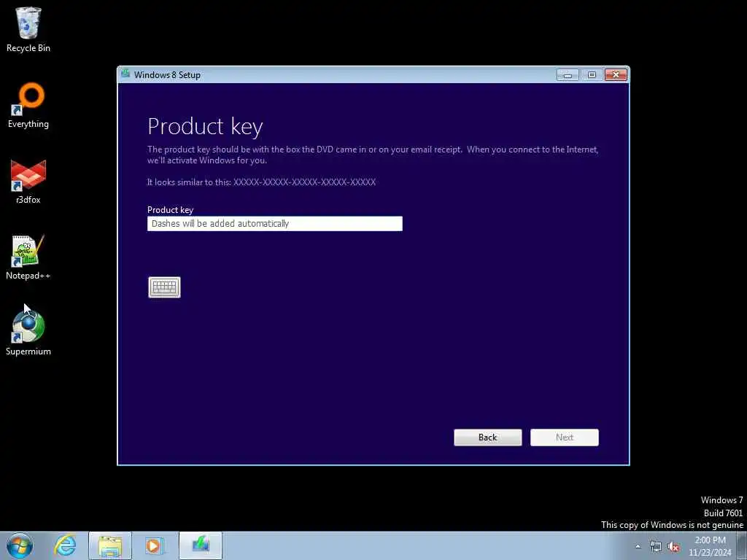The width and height of the screenshot is (747, 560).
Task: Click the network tray icon
Action: point(656,546)
